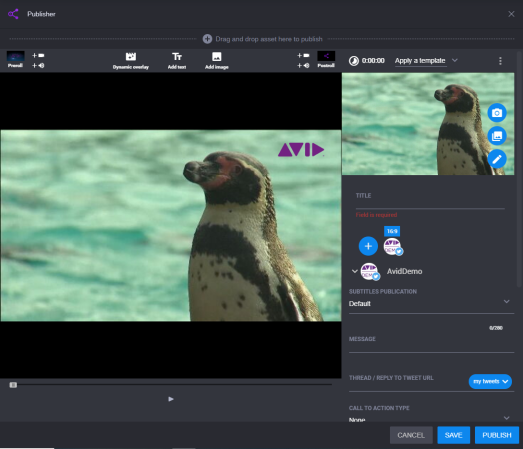The height and width of the screenshot is (449, 523).
Task: Click the video timeline scrubber handle
Action: [x=13, y=385]
